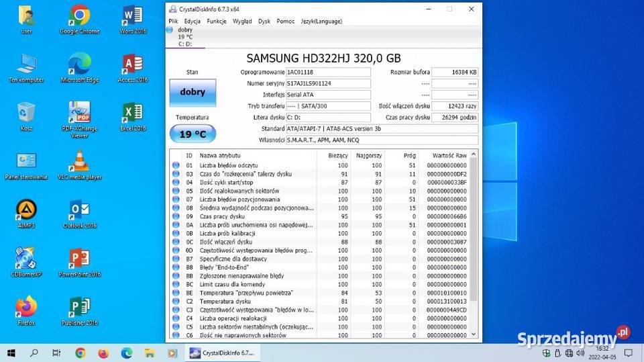Click Firefox icon on taskbar
This screenshot has height=362, width=644.
click(x=103, y=353)
